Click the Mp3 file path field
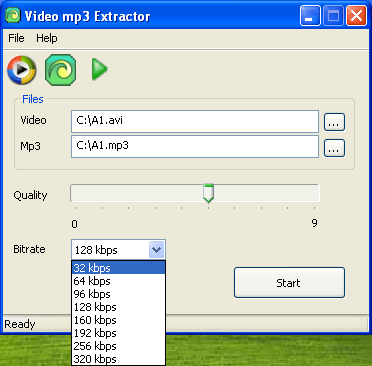Screen dimensions: 372x366 point(195,146)
